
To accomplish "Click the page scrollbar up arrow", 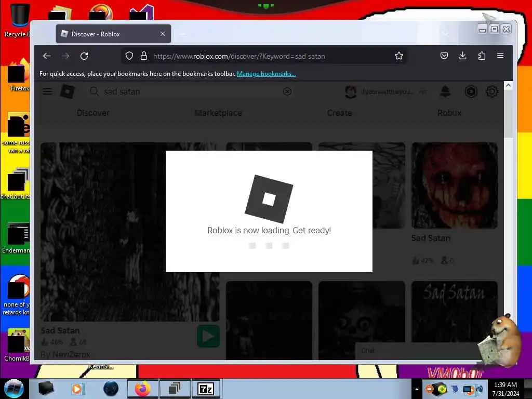I will [508, 86].
